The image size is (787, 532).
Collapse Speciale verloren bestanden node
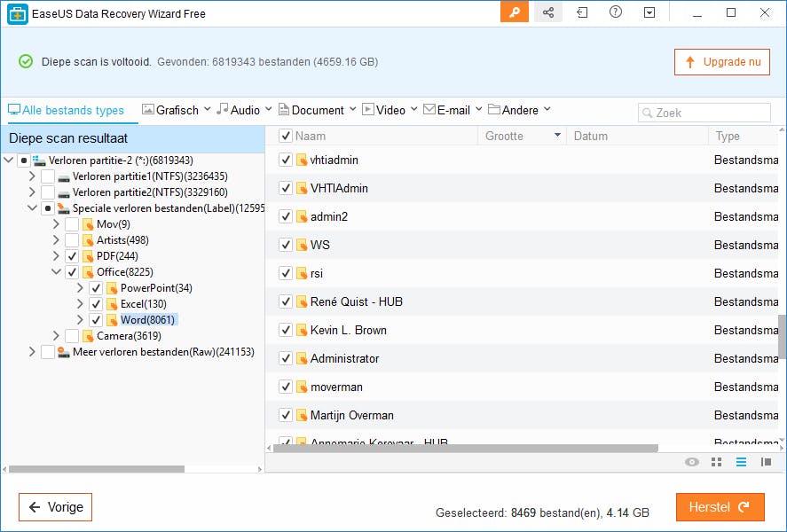pyautogui.click(x=32, y=208)
